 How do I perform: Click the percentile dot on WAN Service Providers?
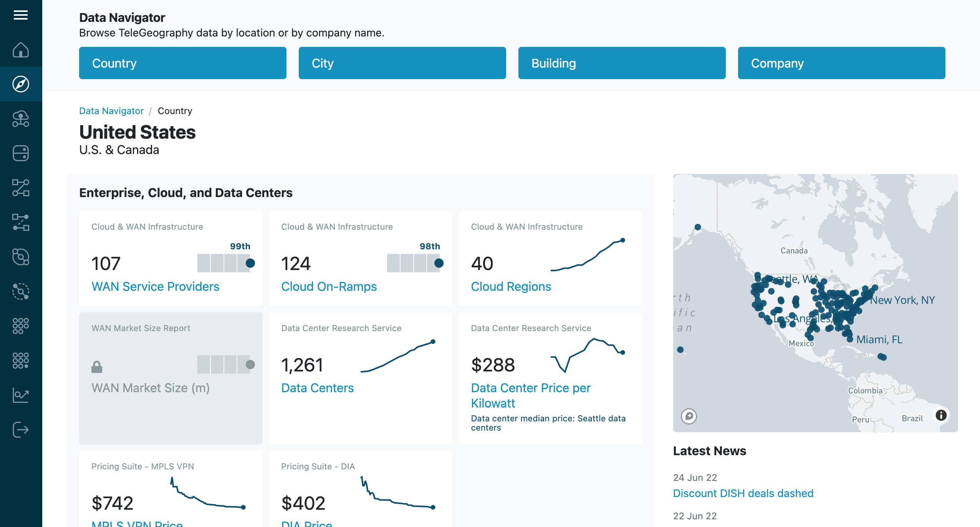250,263
